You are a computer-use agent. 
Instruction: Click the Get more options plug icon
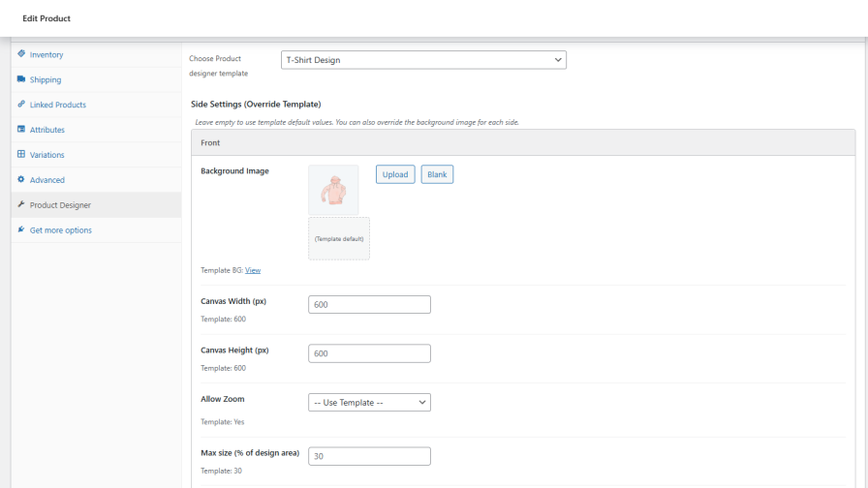(x=21, y=230)
